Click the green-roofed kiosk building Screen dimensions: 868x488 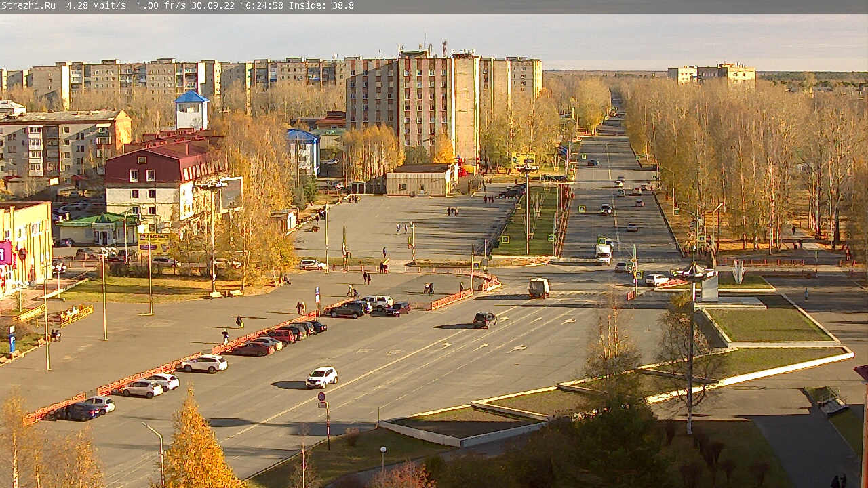click(x=97, y=229)
